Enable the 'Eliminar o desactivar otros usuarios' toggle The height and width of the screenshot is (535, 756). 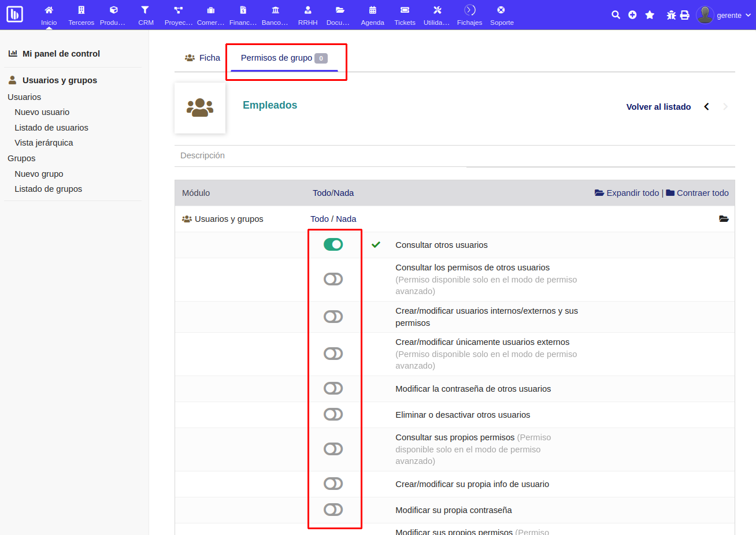tap(333, 414)
